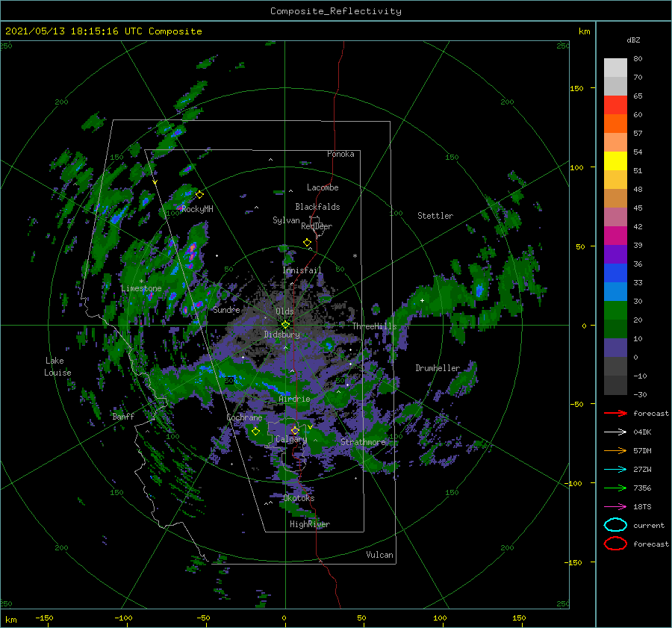Click the yellow radar diamond at map center
Screen dimensions: 672x628
pos(285,325)
